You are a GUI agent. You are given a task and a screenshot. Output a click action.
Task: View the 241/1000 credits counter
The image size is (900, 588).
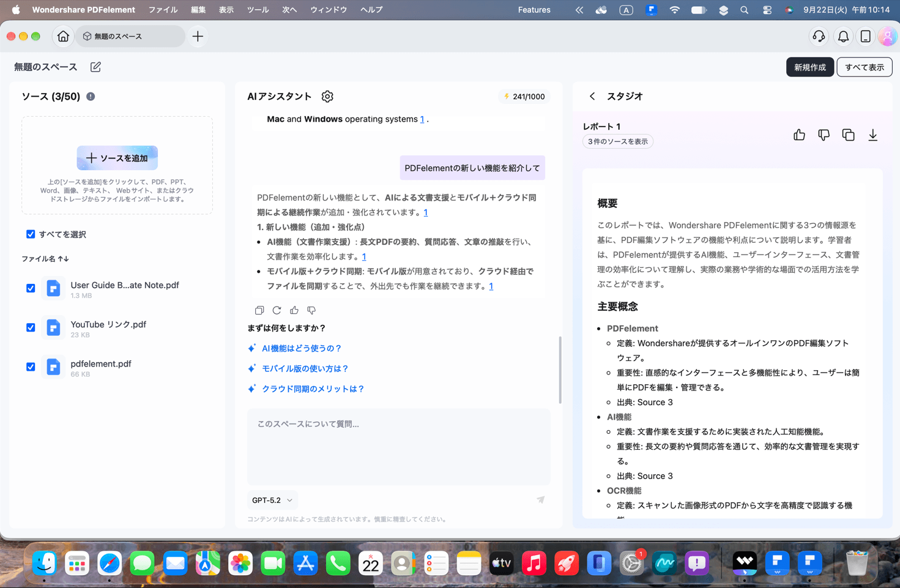524,97
